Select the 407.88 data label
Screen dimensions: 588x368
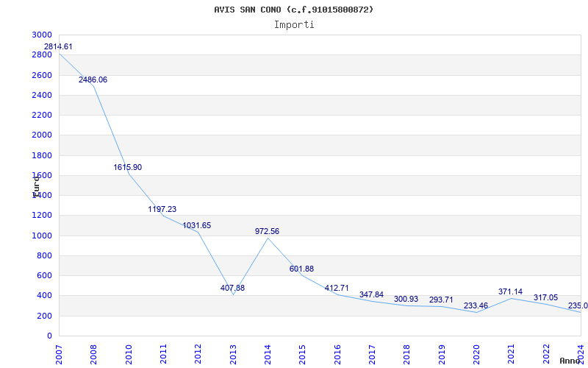tap(232, 288)
